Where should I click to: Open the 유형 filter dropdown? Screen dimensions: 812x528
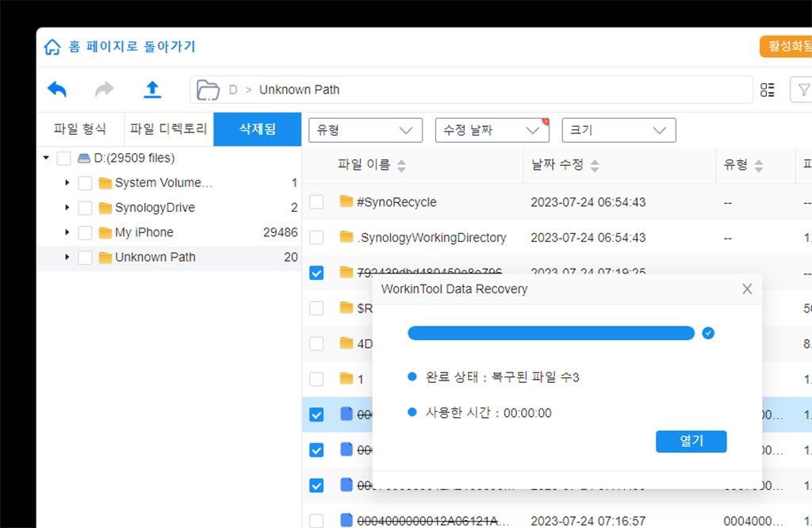(366, 130)
